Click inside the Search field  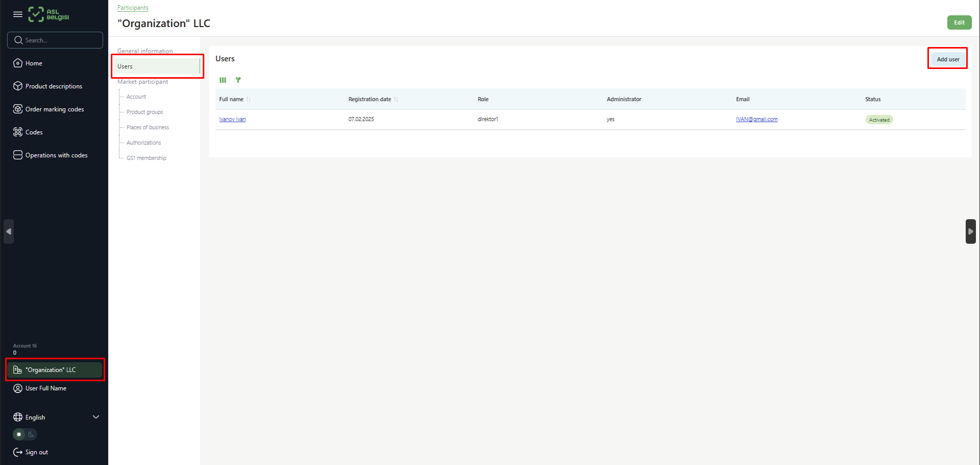55,40
